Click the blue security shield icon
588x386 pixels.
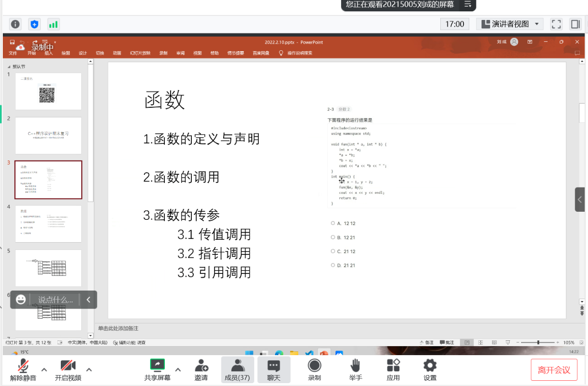pos(34,24)
